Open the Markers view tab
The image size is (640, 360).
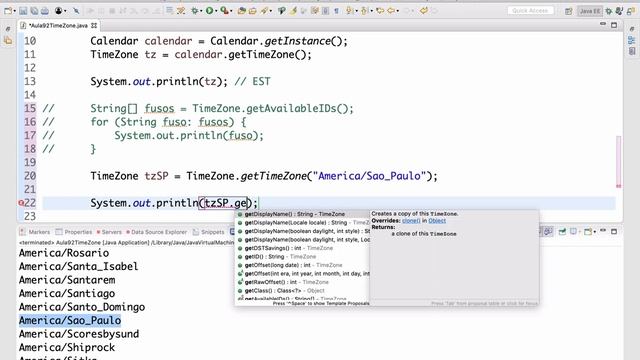tap(35, 232)
